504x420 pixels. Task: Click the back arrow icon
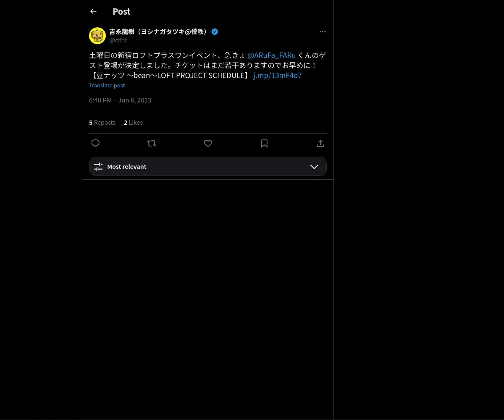coord(93,11)
